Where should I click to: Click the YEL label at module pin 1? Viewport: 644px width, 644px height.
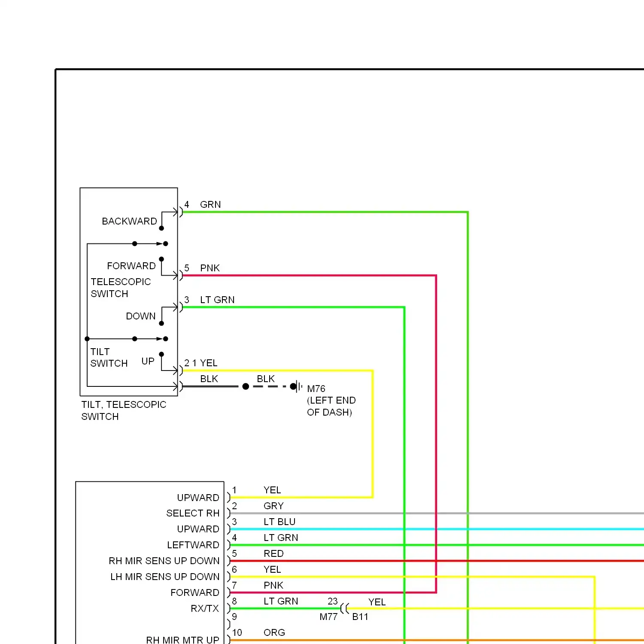coord(272,490)
